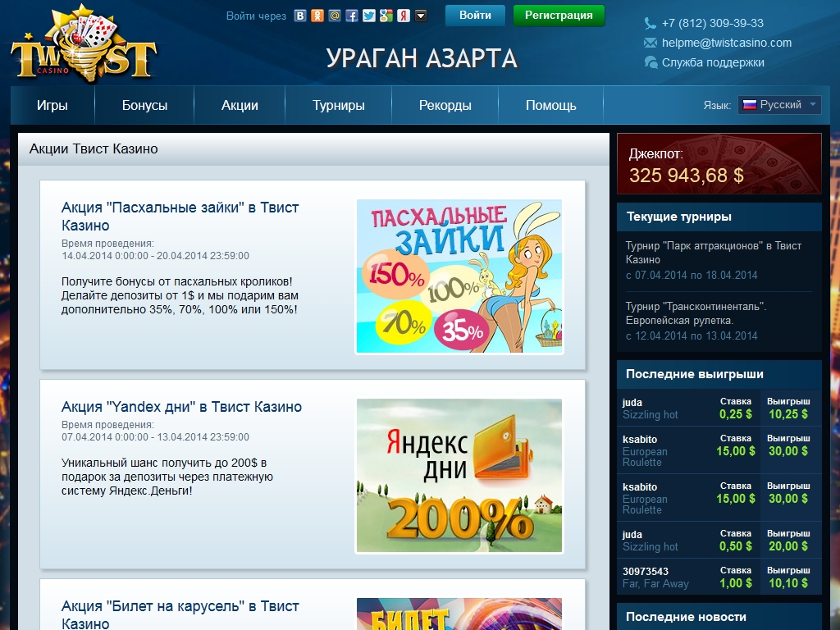The height and width of the screenshot is (630, 840).
Task: Click the Twist Casino logo
Action: tap(84, 46)
